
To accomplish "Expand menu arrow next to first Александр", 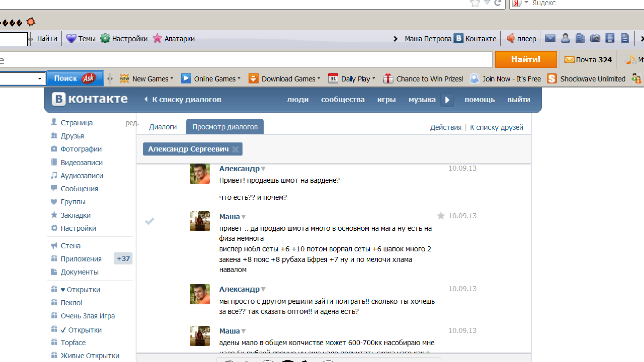I will pyautogui.click(x=263, y=169).
